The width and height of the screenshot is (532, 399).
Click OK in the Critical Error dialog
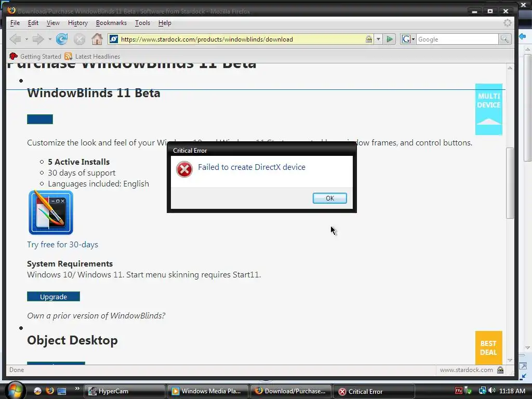330,198
